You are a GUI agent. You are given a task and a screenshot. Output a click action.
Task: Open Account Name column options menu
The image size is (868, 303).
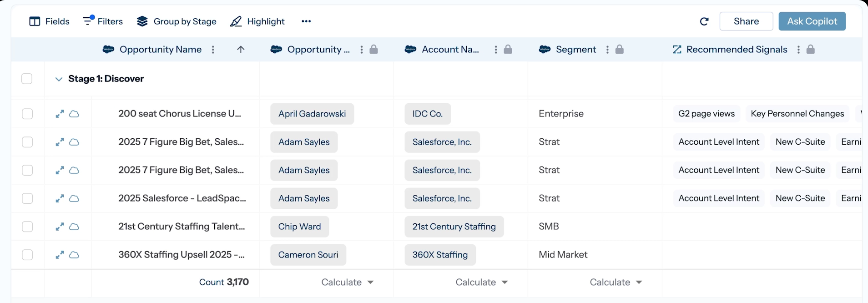(496, 50)
